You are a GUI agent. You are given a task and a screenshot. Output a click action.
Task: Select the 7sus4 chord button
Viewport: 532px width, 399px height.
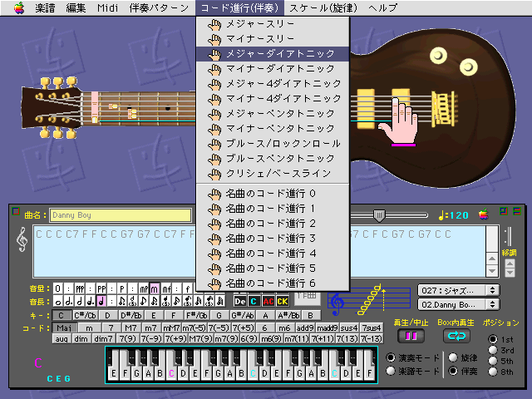point(372,328)
